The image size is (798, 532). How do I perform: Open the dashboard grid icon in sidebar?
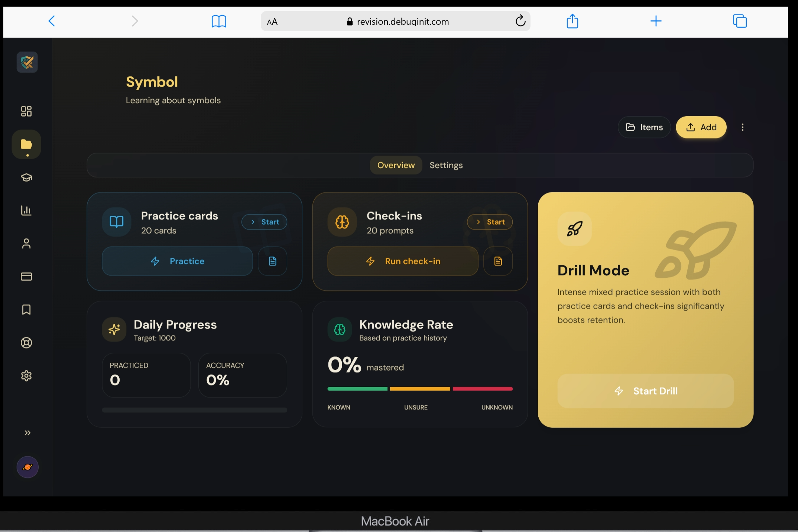click(x=26, y=111)
